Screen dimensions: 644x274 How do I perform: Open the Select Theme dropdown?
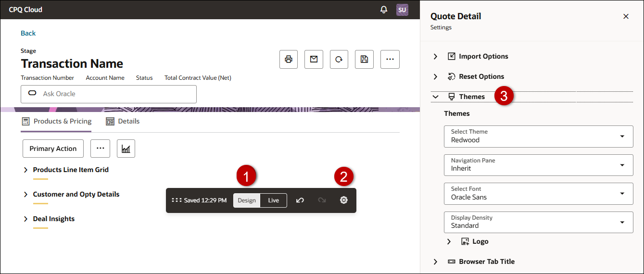coord(538,136)
